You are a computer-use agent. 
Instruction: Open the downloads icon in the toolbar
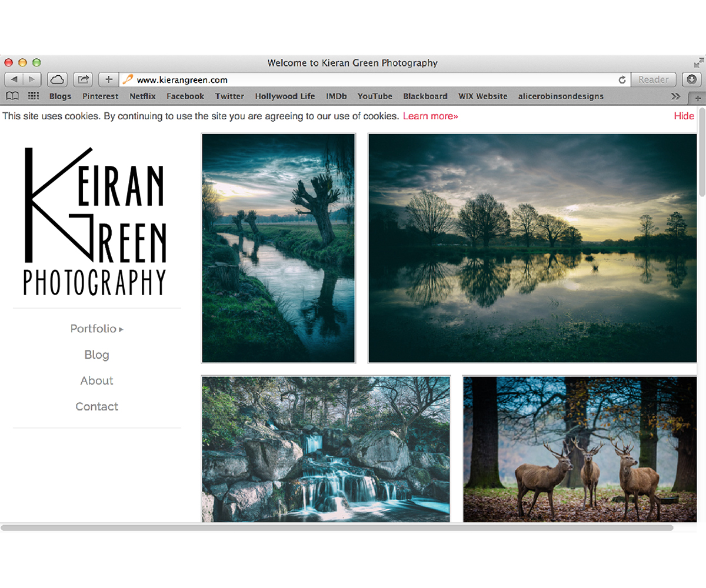click(691, 79)
